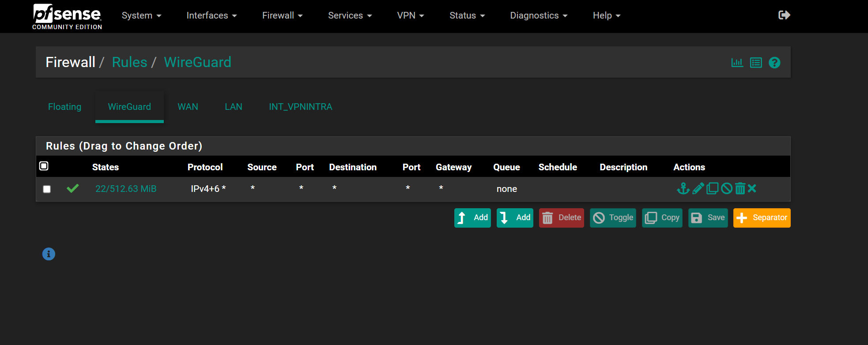Switch to the LAN tab

coord(234,107)
